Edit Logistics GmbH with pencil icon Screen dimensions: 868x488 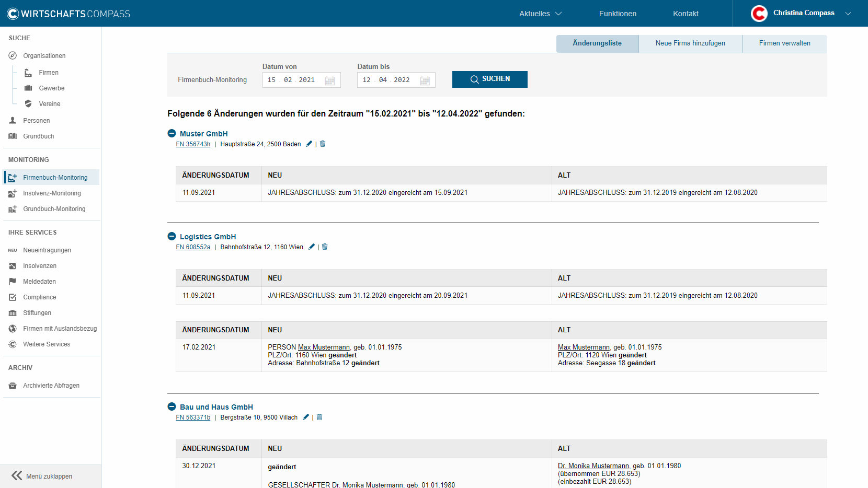tap(312, 247)
